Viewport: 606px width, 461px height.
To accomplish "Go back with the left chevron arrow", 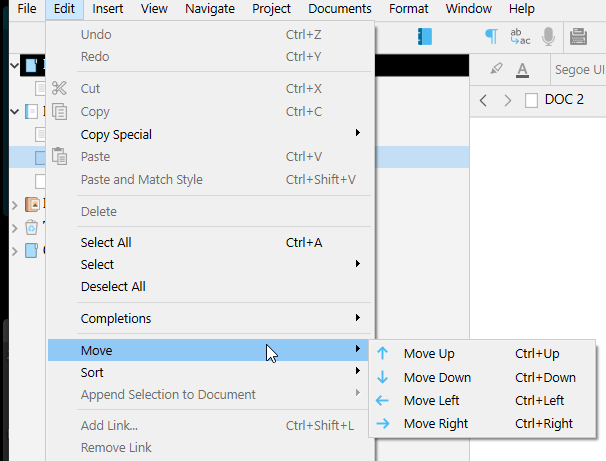I will click(484, 100).
